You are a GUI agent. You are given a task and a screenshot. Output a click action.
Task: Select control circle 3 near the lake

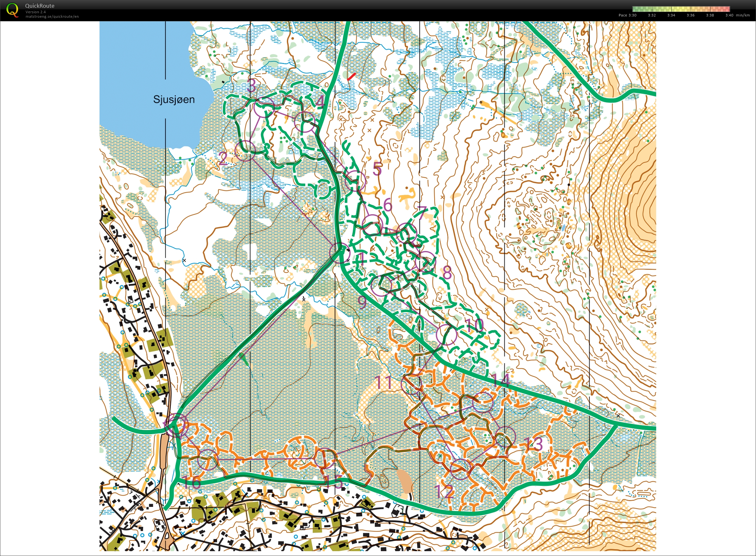click(x=264, y=107)
